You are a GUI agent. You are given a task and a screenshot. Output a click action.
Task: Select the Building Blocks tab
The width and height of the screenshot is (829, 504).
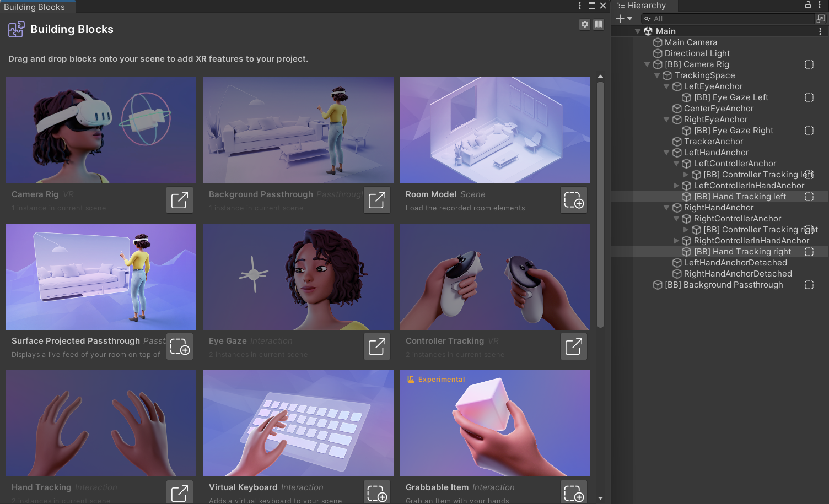click(x=35, y=7)
